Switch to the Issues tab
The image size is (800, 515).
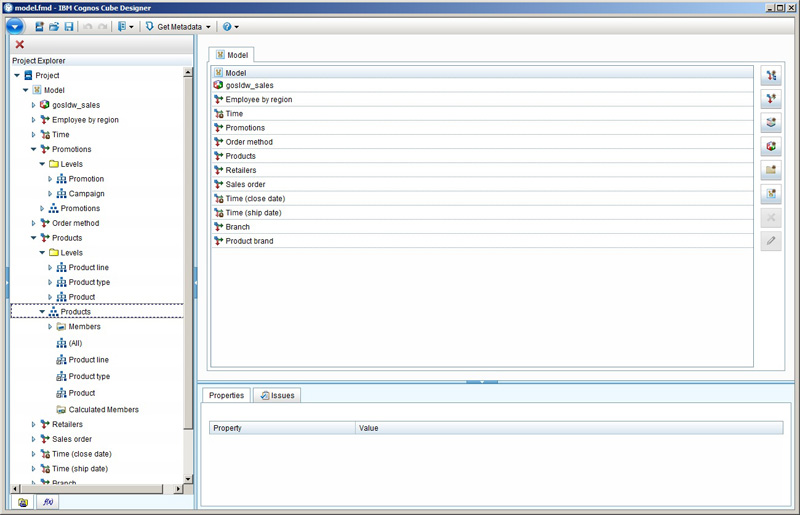click(277, 395)
